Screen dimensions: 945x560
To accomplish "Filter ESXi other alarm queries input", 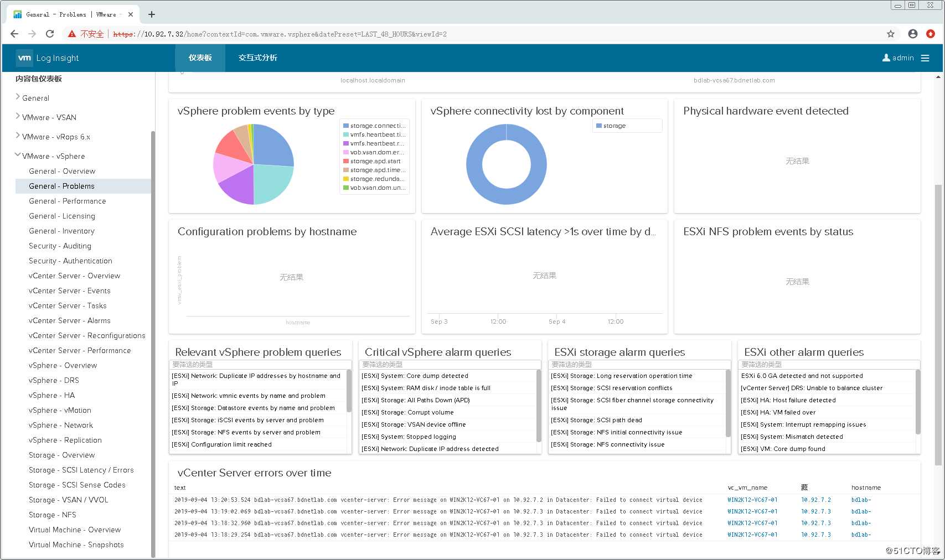I will 829,365.
